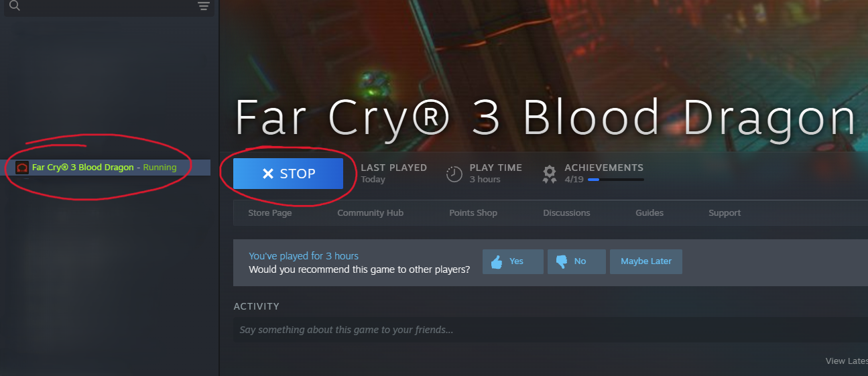Stop the running Far Cry 3 game
This screenshot has height=376, width=868.
tap(288, 174)
